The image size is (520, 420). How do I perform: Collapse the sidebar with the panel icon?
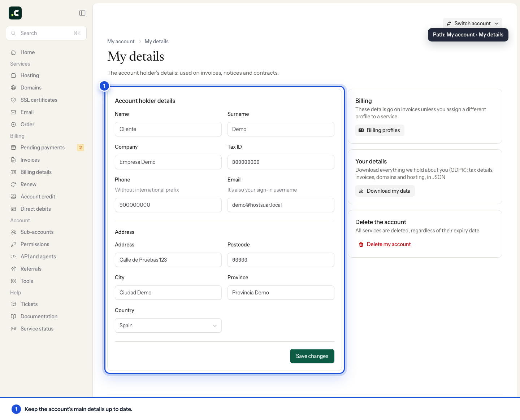pos(82,13)
